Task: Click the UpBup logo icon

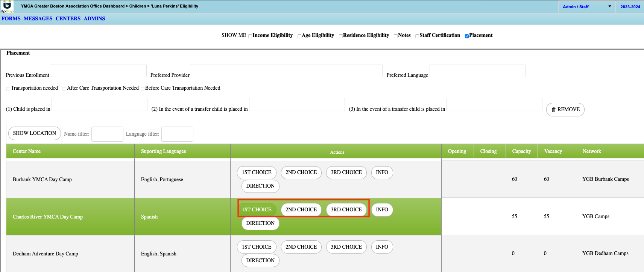Action: [x=7, y=6]
